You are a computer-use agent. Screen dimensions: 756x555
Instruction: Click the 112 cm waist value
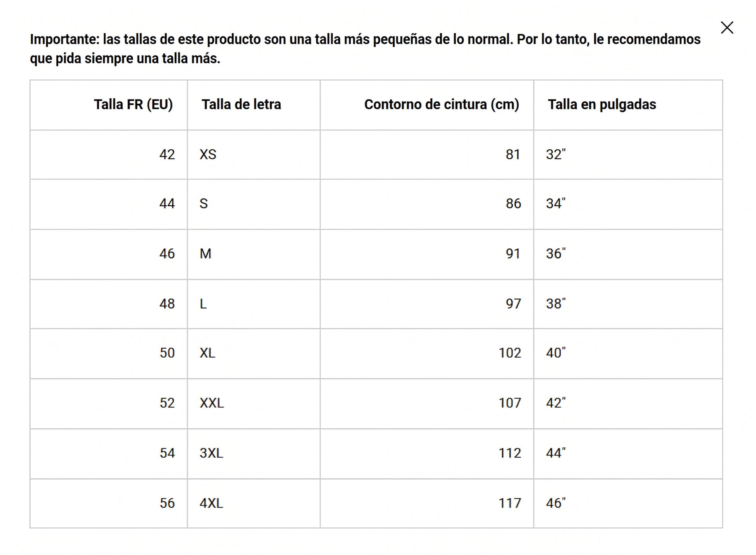point(510,453)
